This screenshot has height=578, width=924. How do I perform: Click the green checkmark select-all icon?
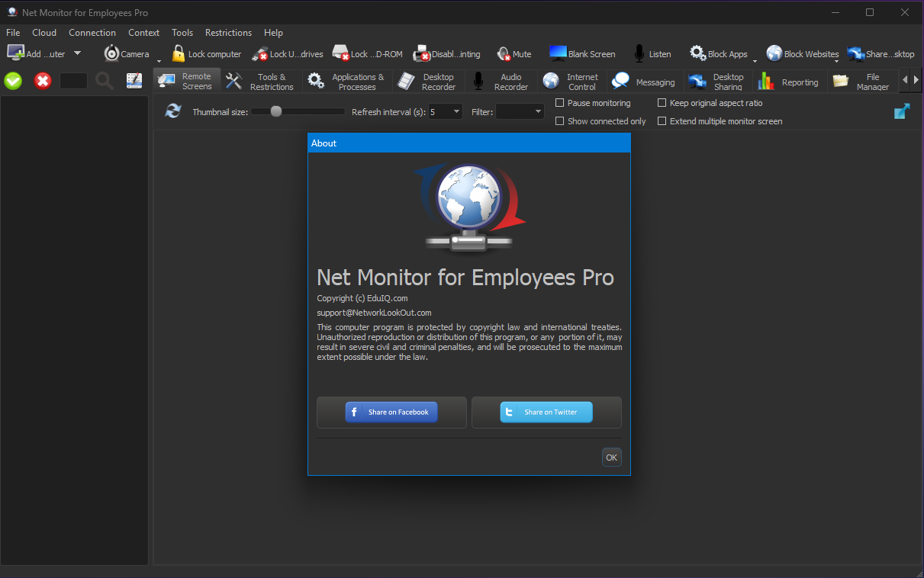pyautogui.click(x=13, y=81)
